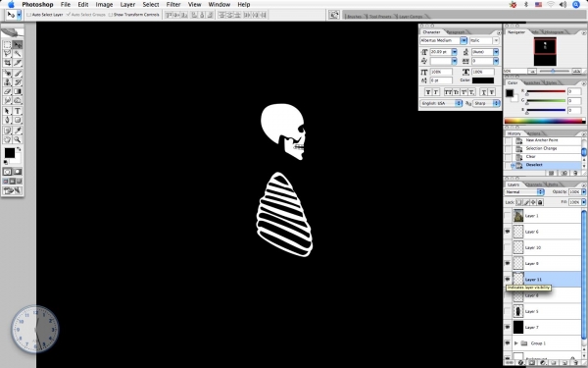This screenshot has height=368, width=588.
Task: Select the Rectangular Marquee tool
Action: coord(7,45)
